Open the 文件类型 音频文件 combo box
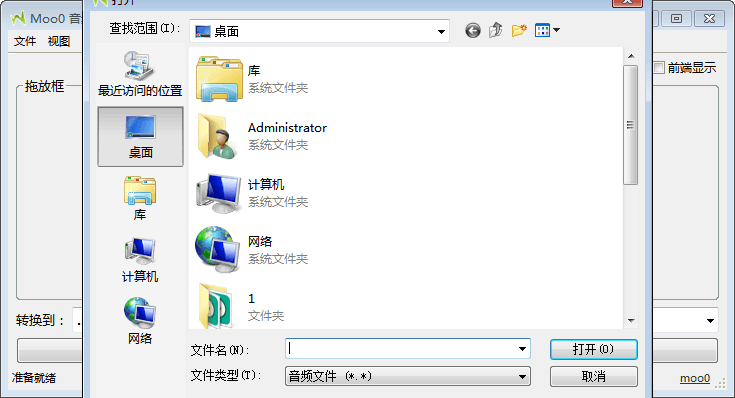The height and width of the screenshot is (398, 735). click(408, 376)
